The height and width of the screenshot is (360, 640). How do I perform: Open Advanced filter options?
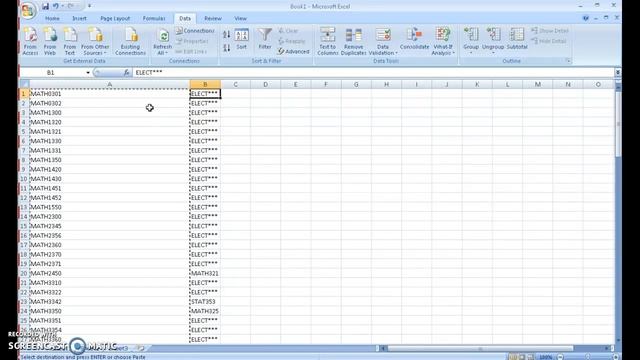[293, 51]
